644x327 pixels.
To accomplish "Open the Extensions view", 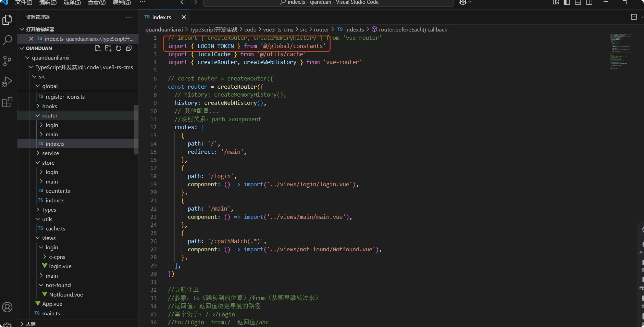I will tap(7, 102).
